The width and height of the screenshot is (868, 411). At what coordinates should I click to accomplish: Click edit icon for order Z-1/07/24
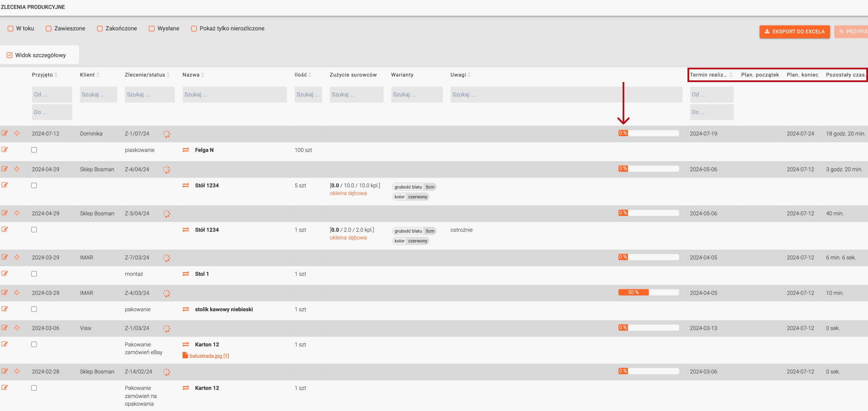(4, 133)
